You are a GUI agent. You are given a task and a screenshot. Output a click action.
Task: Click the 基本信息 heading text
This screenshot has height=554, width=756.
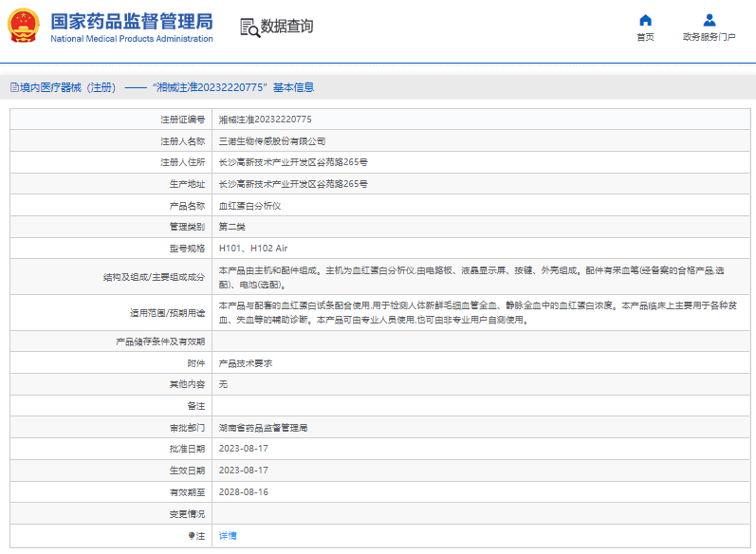pyautogui.click(x=294, y=87)
